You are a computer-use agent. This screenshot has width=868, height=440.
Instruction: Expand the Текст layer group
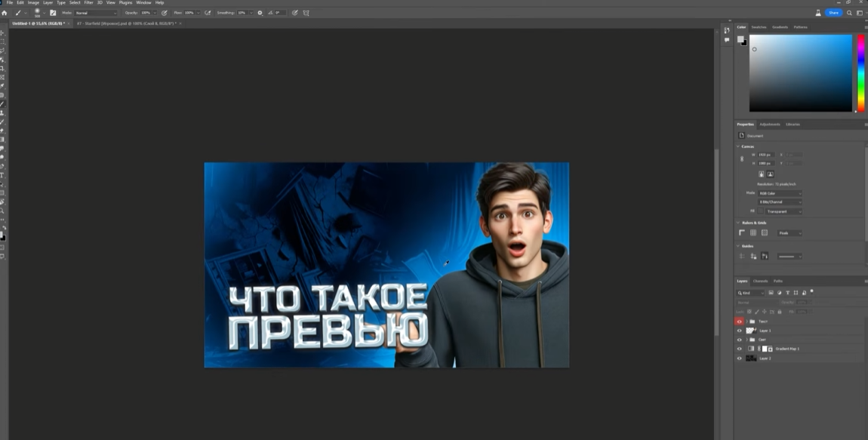746,322
